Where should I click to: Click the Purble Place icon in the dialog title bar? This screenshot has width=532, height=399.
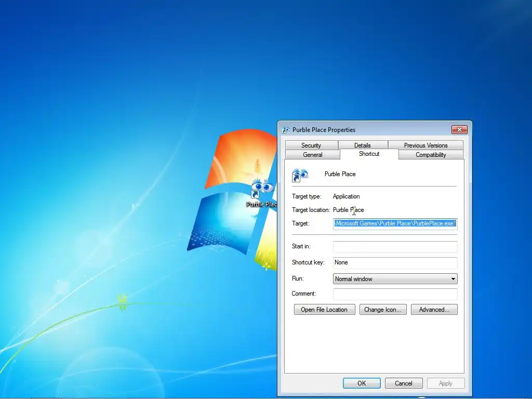tap(286, 130)
